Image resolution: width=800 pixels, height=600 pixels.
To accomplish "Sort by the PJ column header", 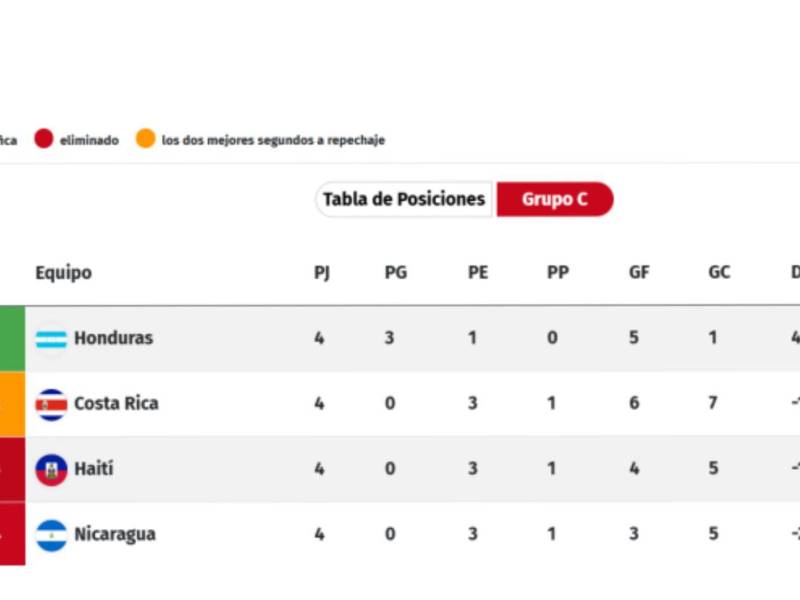I will [x=320, y=271].
